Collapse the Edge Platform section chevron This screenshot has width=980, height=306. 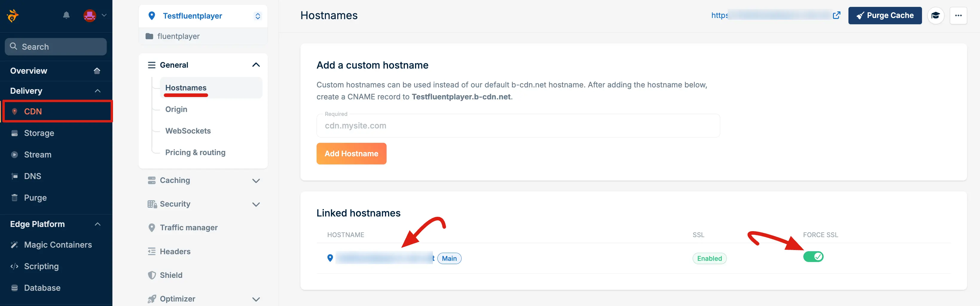(x=98, y=224)
